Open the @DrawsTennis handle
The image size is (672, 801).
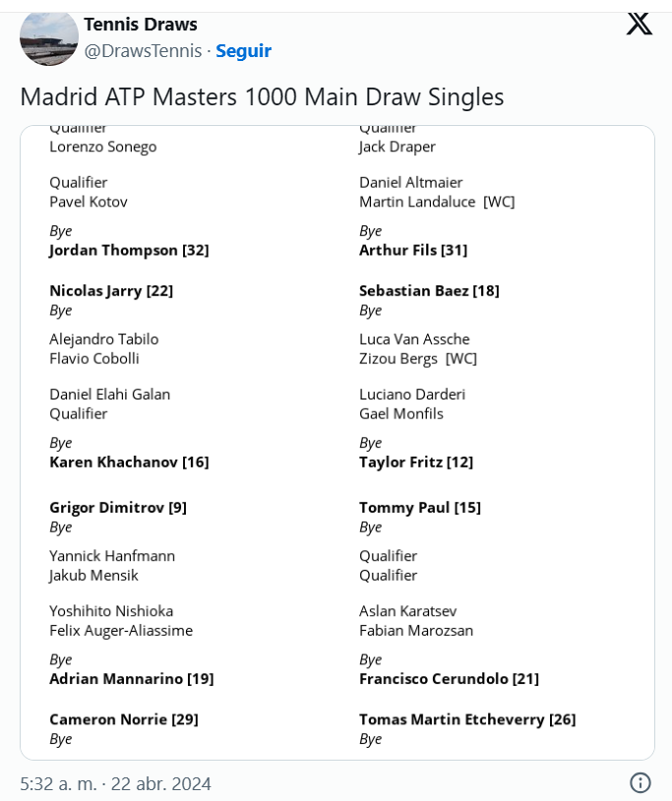(143, 50)
